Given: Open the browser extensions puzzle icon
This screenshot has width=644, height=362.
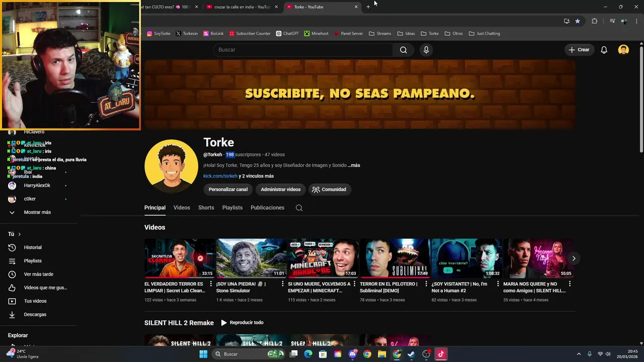Looking at the screenshot, I should click(594, 21).
